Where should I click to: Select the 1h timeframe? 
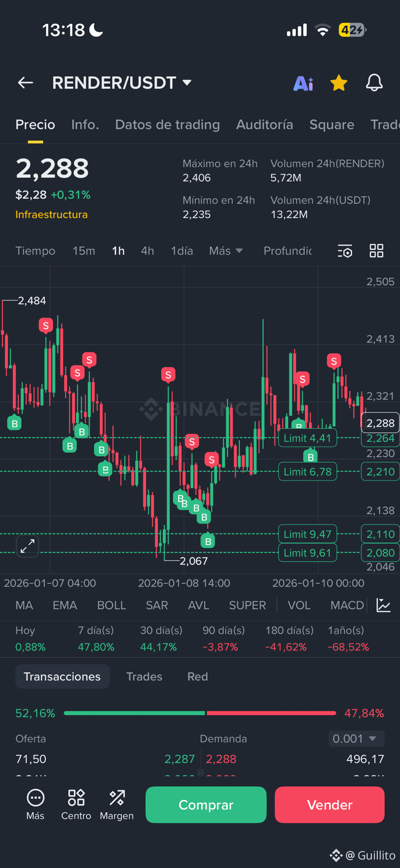(118, 251)
